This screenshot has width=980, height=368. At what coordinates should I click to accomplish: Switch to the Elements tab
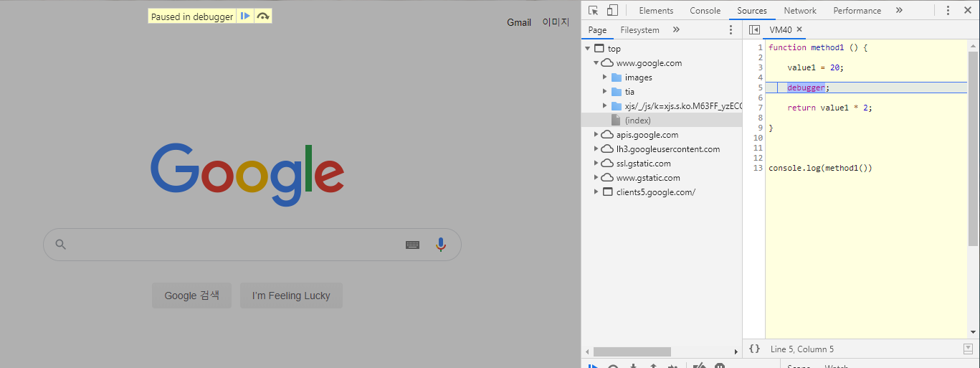pyautogui.click(x=656, y=11)
